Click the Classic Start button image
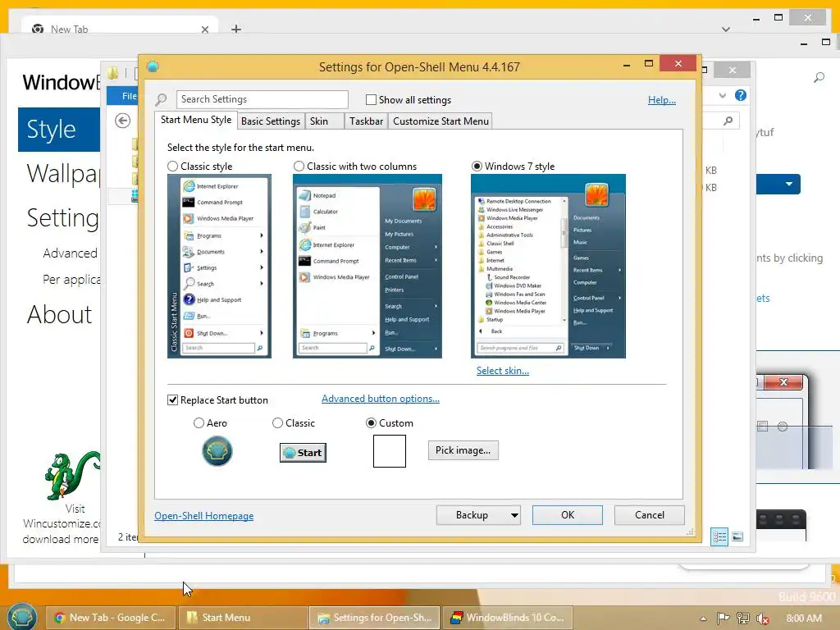The height and width of the screenshot is (630, 840). (303, 453)
